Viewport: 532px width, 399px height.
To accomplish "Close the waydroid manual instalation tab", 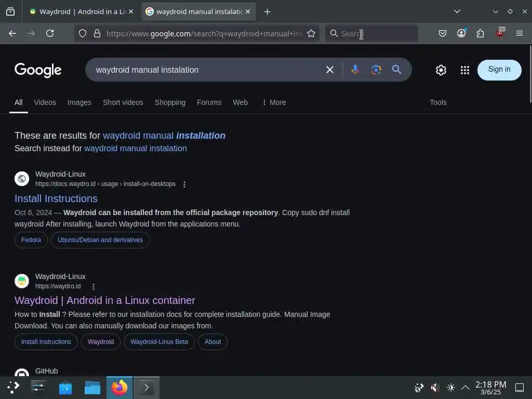I will 248,11.
